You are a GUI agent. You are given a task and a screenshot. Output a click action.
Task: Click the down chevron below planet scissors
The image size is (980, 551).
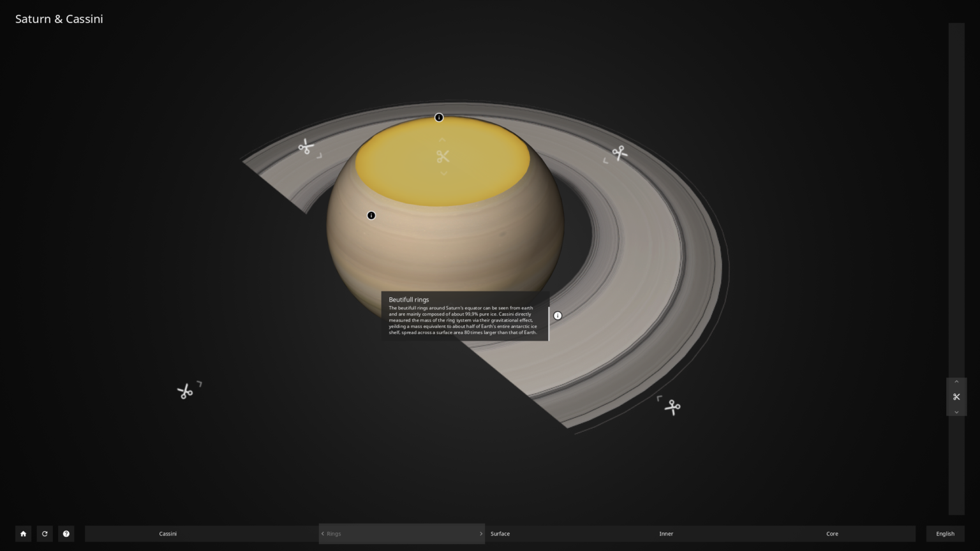click(443, 173)
